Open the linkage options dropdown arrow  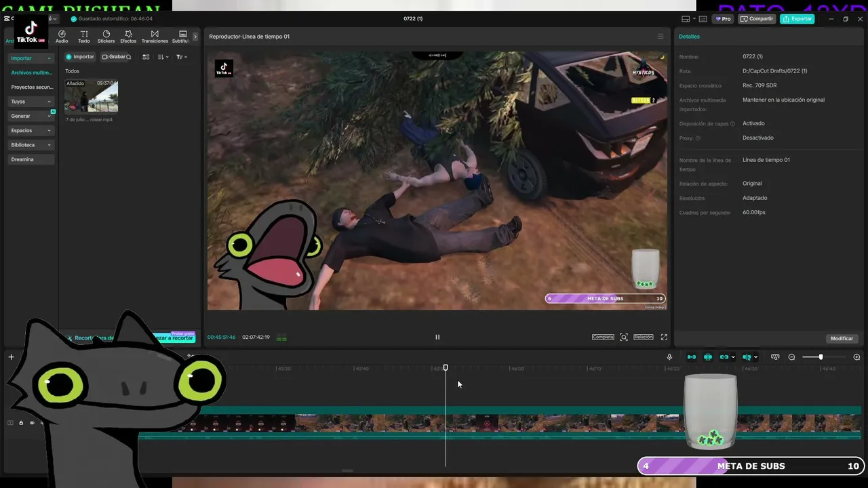[733, 357]
